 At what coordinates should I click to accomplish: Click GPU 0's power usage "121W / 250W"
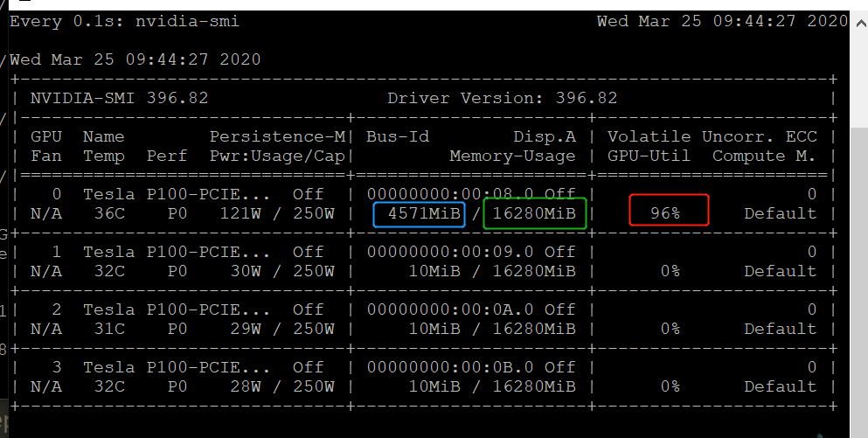click(x=277, y=213)
